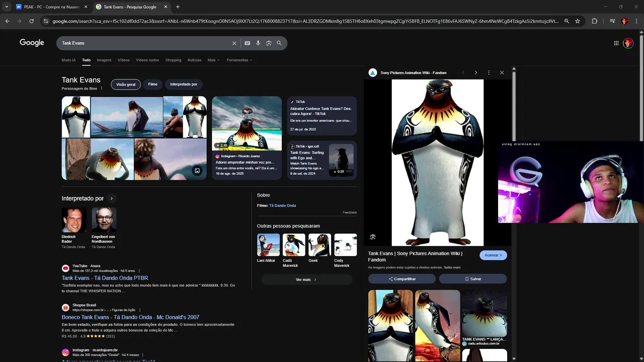Close the image preview panel

pyautogui.click(x=502, y=72)
